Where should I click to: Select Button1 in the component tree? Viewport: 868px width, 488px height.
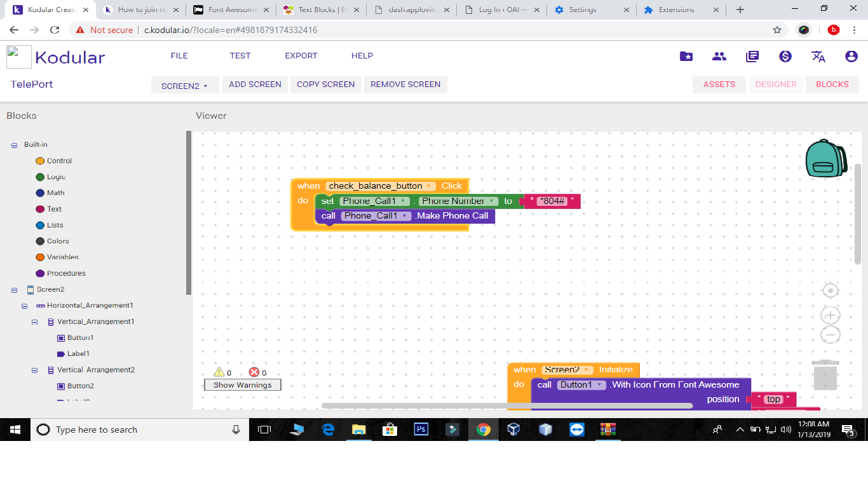80,338
